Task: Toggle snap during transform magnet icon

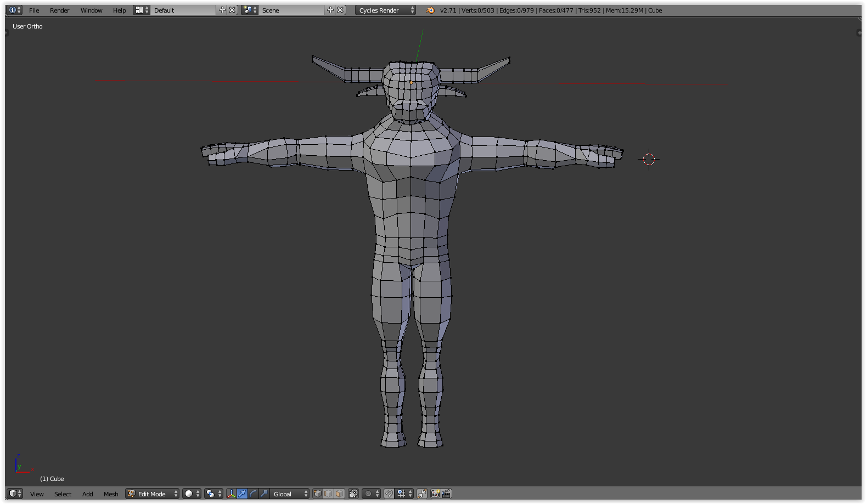Action: pos(389,494)
